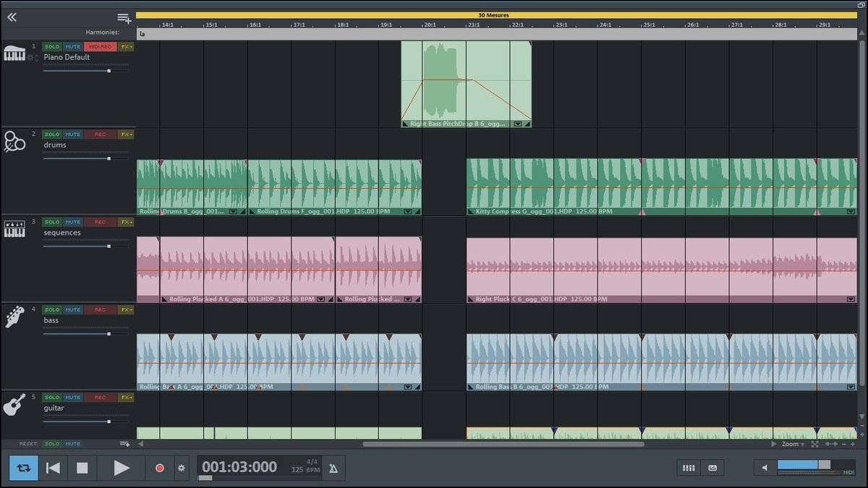Jump to the start with skip-back button
This screenshot has width=868, height=488.
pos(53,468)
